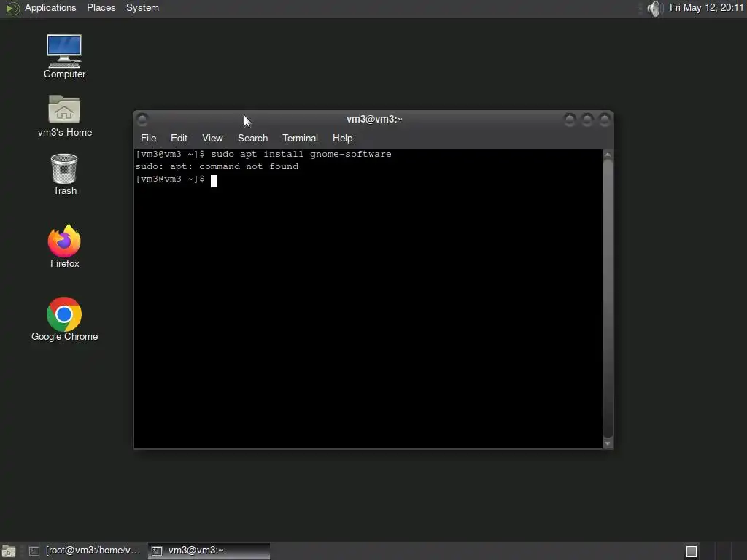Minimize the vm3@vm3 terminal window

(x=569, y=120)
